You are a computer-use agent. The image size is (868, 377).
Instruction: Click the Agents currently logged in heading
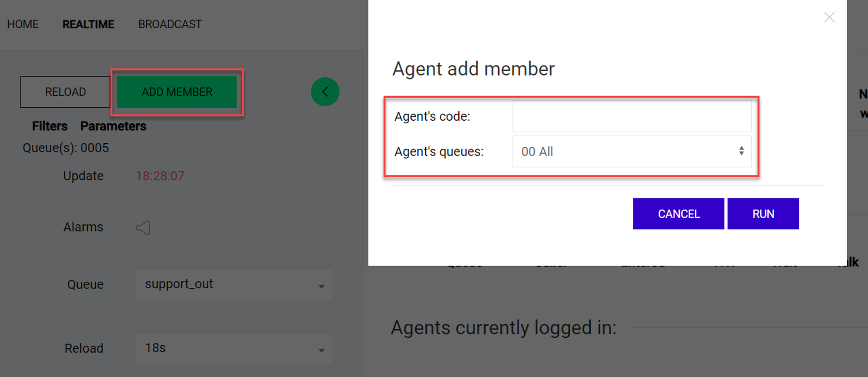click(503, 327)
